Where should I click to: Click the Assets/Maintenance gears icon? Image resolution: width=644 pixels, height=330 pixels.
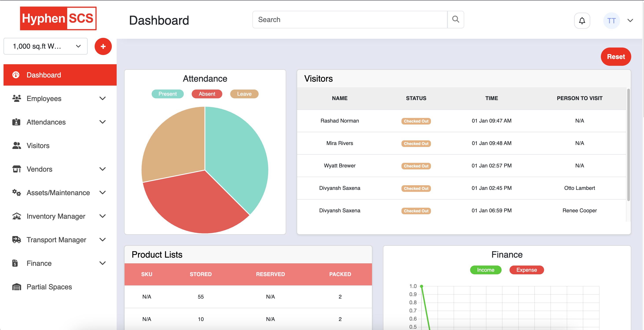point(17,192)
